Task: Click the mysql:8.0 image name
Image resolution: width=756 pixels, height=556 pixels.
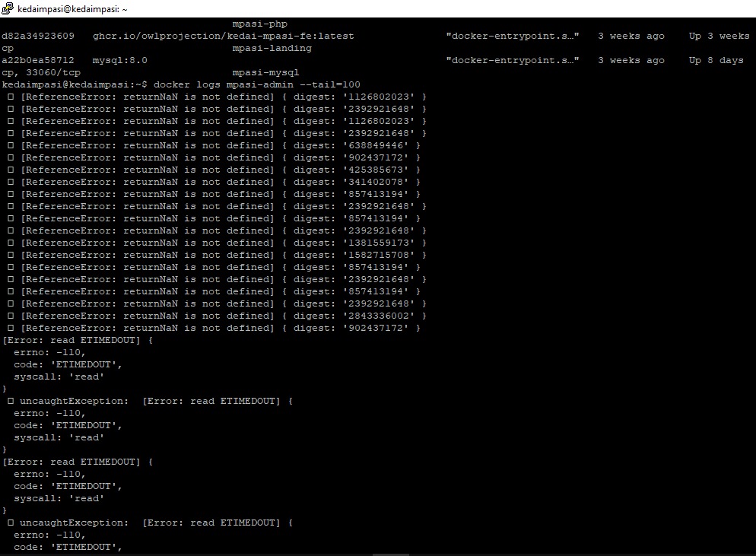Action: 120,60
